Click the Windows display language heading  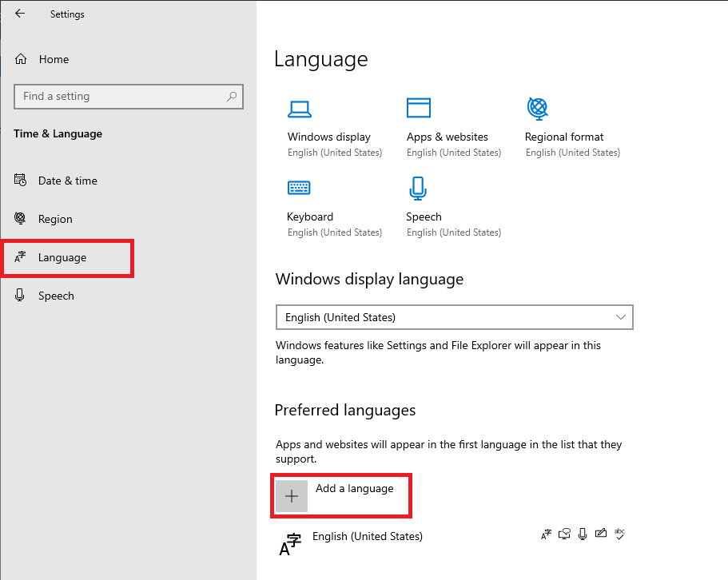pos(369,280)
